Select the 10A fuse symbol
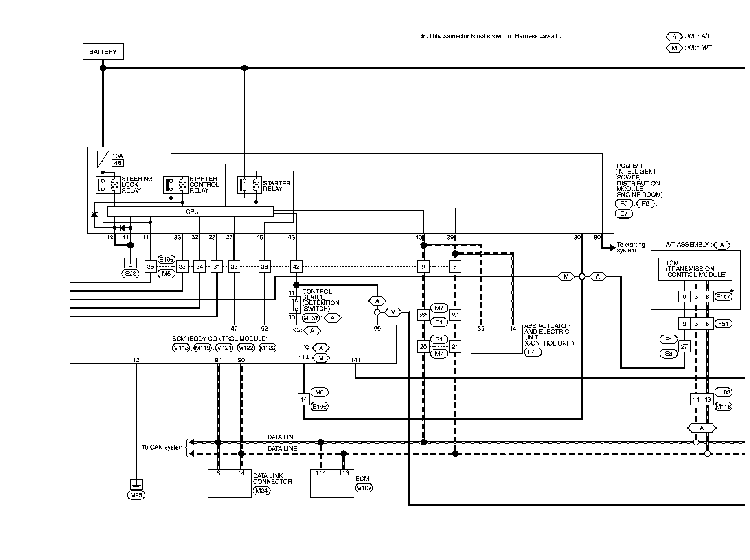Image resolution: width=750 pixels, height=560 pixels. pos(103,159)
